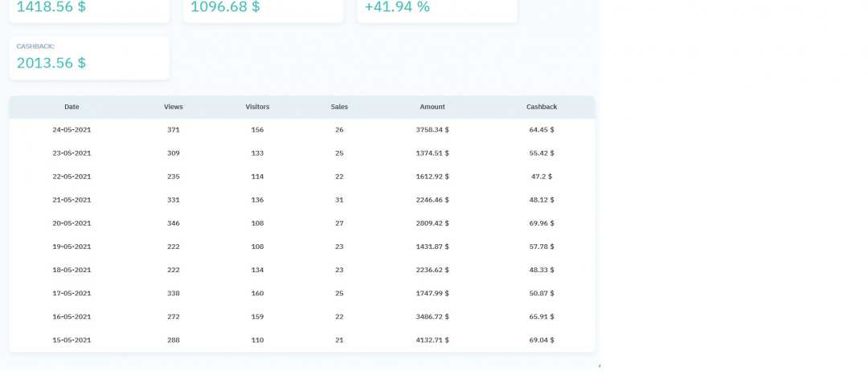The image size is (868, 379).
Task: Click the Cashback column header in table
Action: (541, 107)
